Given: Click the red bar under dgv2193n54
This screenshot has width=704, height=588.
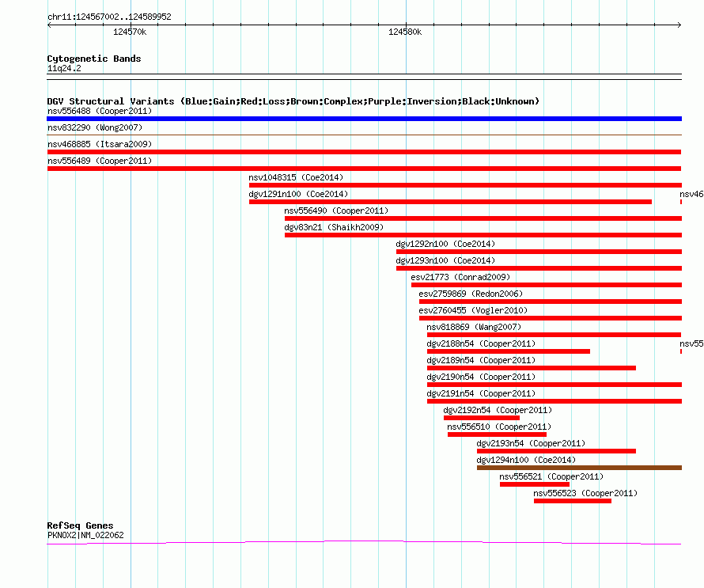Looking at the screenshot, I should pos(556,451).
